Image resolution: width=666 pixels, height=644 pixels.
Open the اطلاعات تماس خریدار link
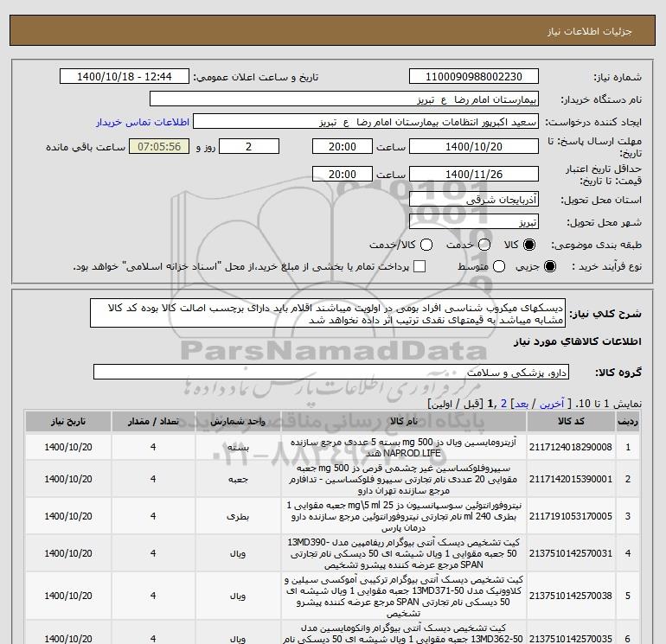(x=143, y=122)
